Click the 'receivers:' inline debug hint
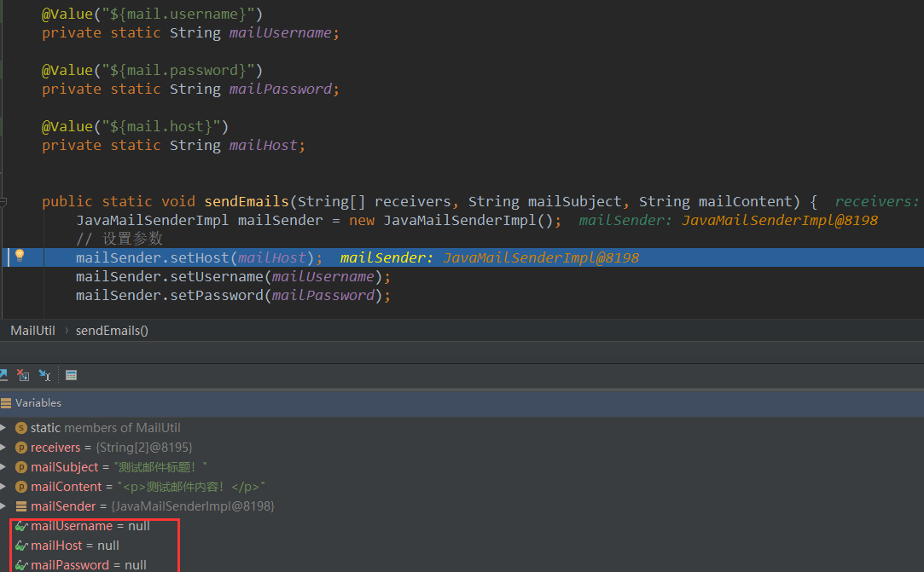924x572 pixels. 877,201
